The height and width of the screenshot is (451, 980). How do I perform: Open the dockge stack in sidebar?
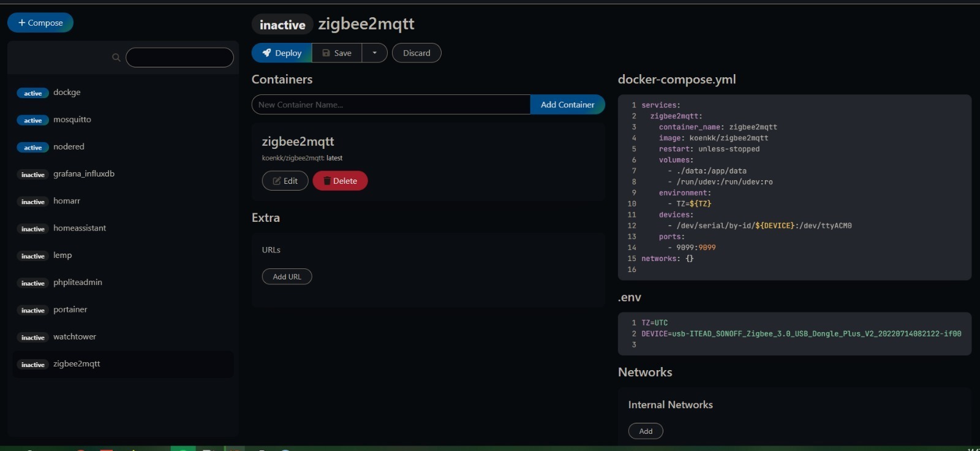[67, 93]
